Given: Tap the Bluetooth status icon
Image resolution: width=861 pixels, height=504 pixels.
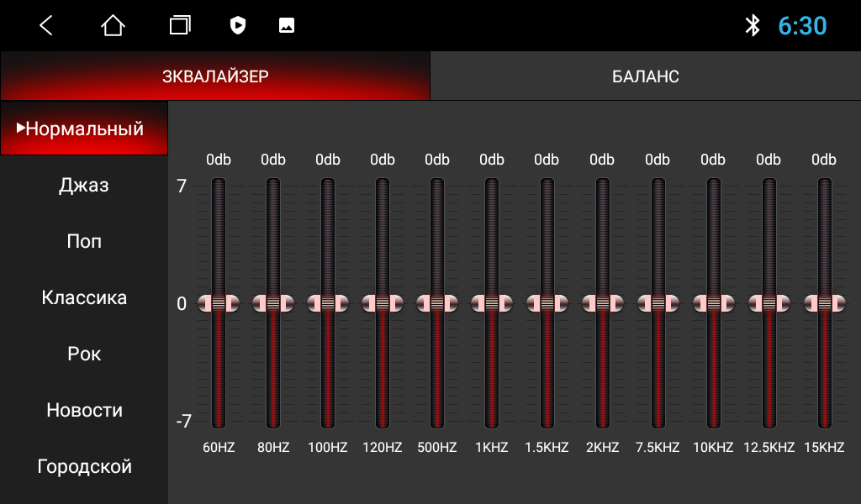Looking at the screenshot, I should coord(753,25).
